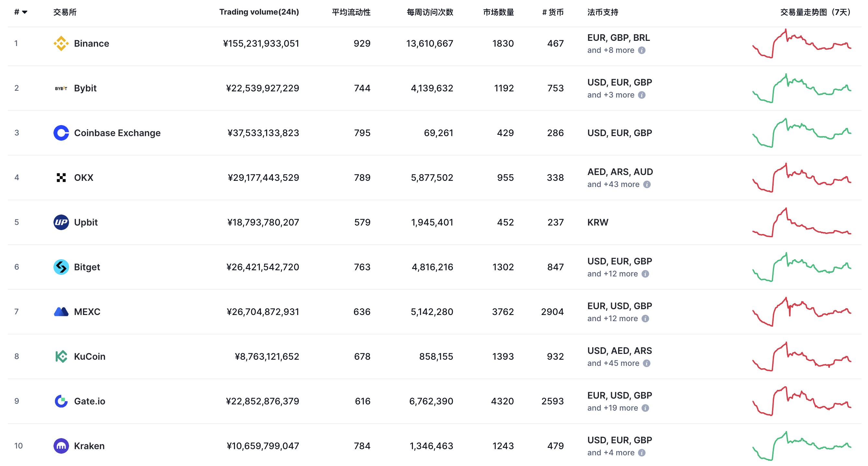Screen dimensions: 868x466
Task: Open the Kraken exchange link
Action: pos(89,446)
